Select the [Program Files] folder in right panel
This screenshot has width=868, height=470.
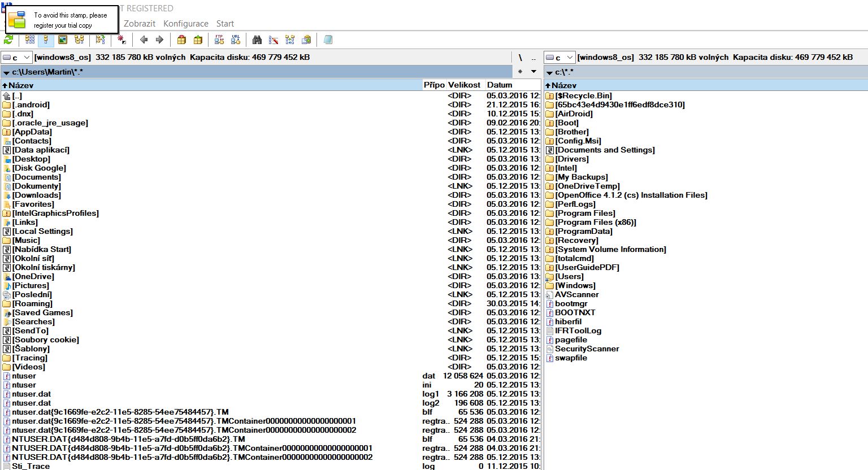click(585, 214)
